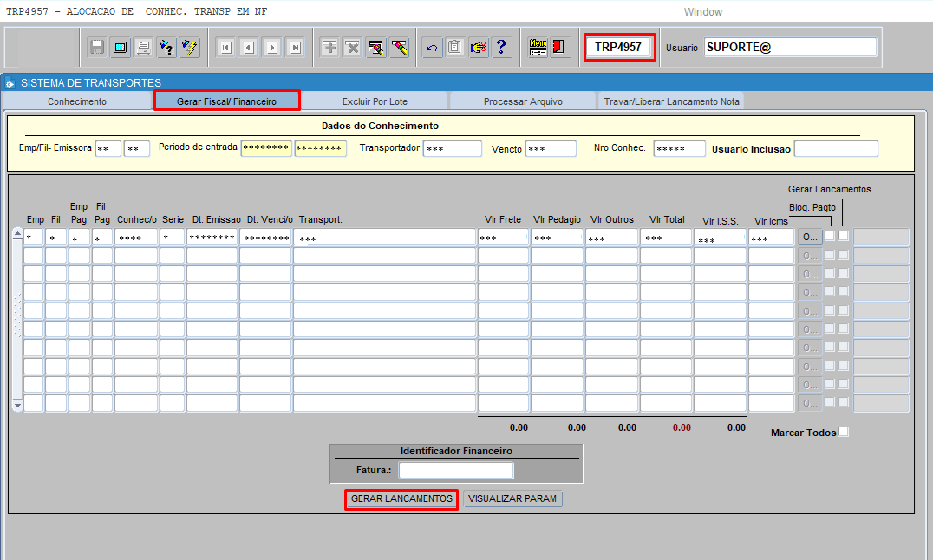Click the Save diskette icon in toolbar

coord(97,48)
